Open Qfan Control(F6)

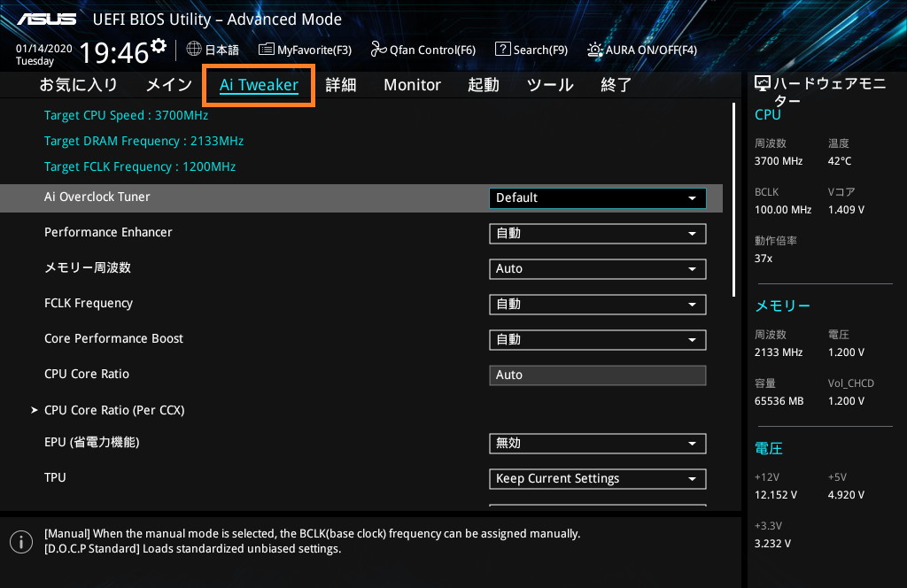click(422, 50)
